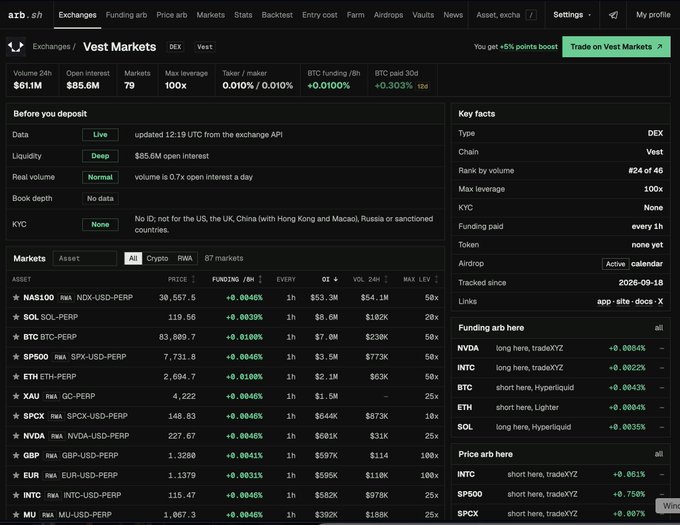This screenshot has height=525, width=680.
Task: Star the GBP market row
Action: click(16, 455)
